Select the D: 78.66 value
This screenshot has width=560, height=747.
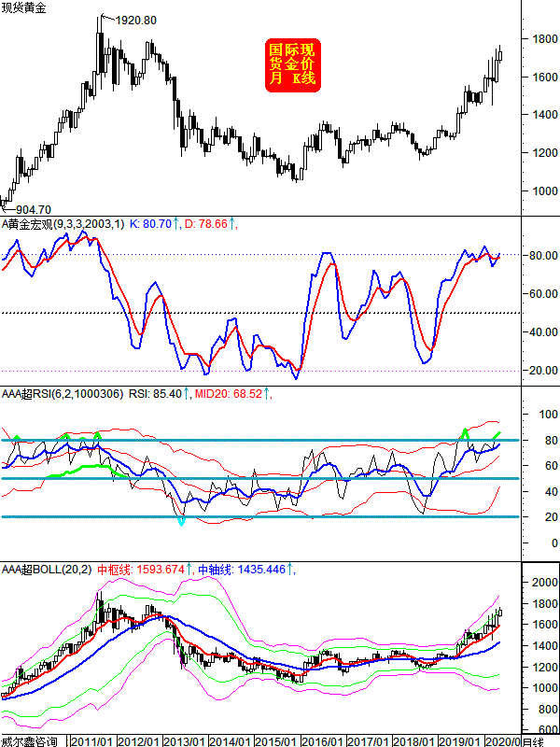pos(206,224)
